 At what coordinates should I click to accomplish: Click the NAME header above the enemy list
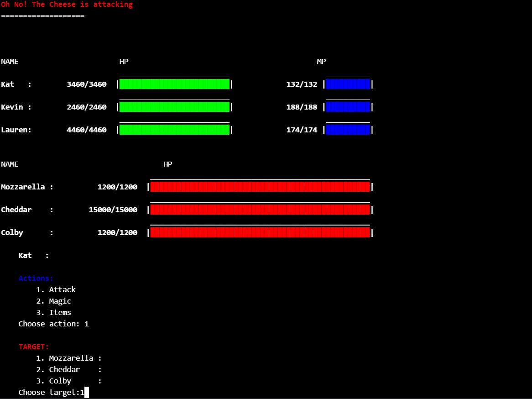(10, 164)
